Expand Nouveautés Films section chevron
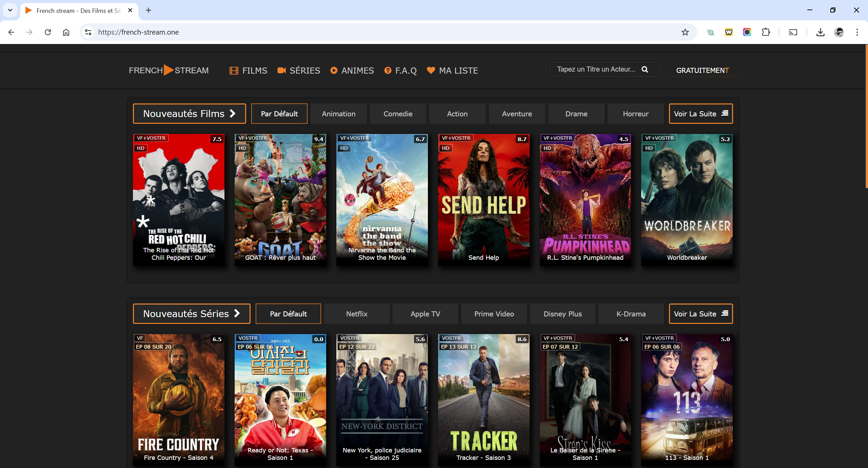 coord(233,114)
